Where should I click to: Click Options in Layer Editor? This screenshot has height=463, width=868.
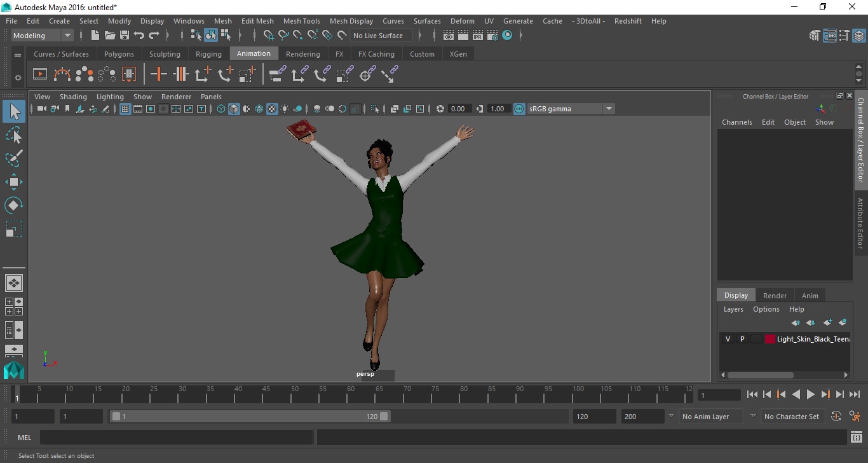coord(766,309)
